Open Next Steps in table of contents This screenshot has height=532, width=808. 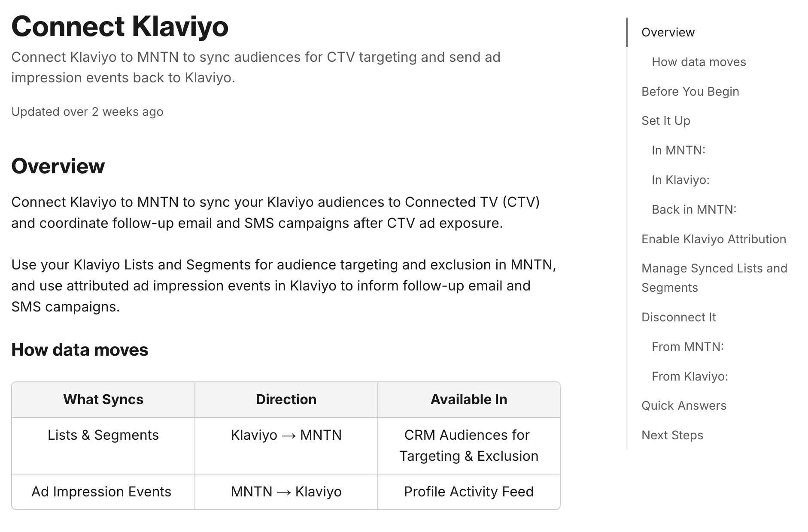click(x=672, y=435)
